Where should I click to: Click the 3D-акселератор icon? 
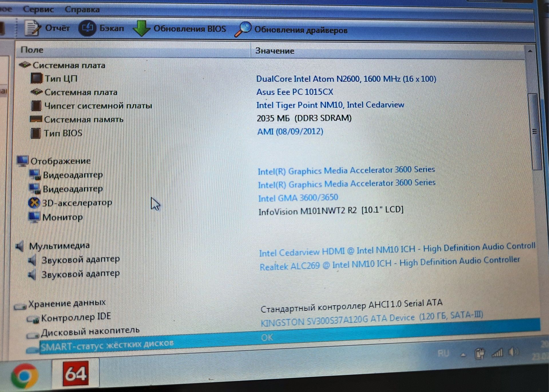coord(34,203)
